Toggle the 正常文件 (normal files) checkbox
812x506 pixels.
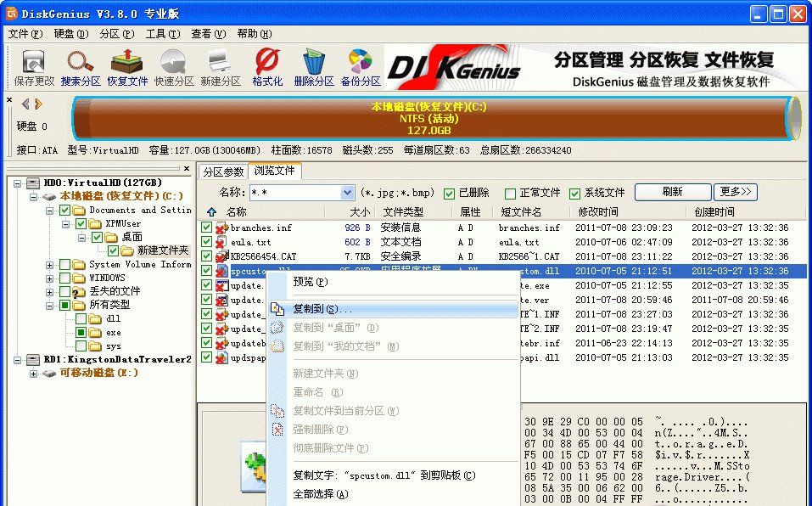510,194
